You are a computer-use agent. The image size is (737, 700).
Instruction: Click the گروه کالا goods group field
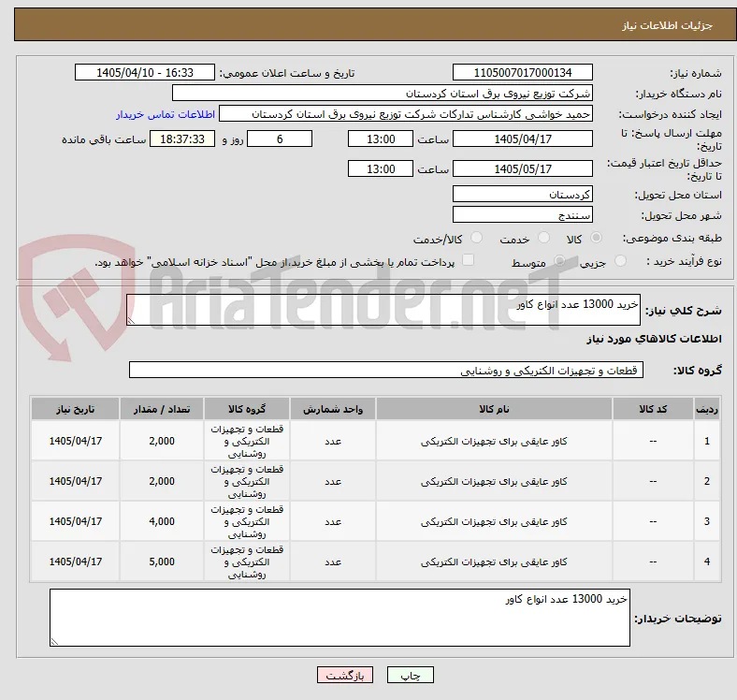click(x=386, y=370)
